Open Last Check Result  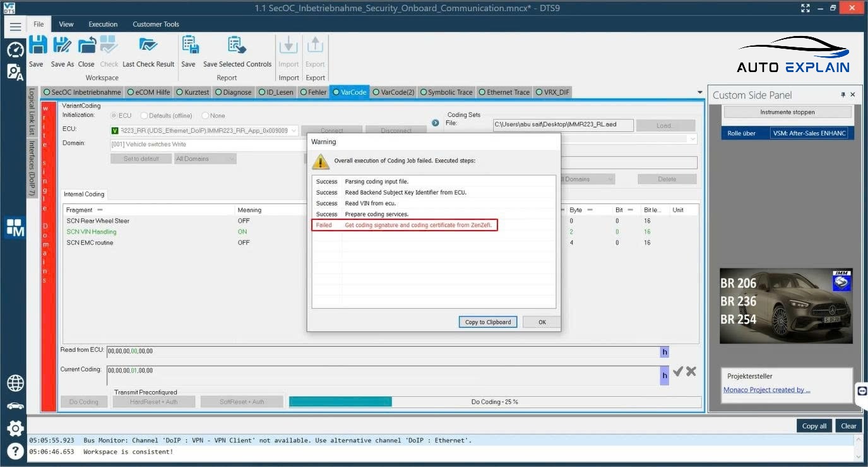(148, 51)
